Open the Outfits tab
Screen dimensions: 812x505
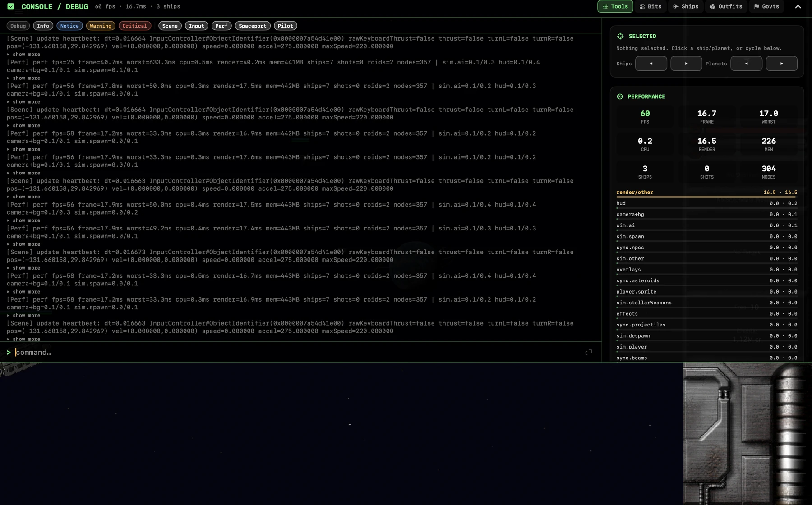(x=726, y=6)
